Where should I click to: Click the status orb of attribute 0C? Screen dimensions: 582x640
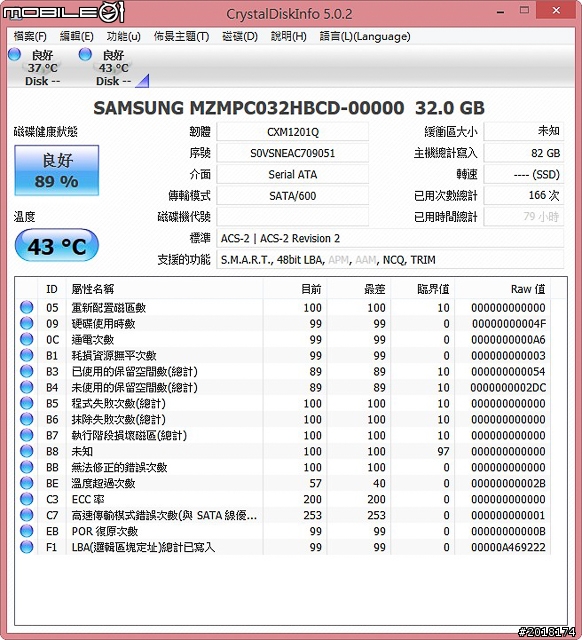[27, 339]
